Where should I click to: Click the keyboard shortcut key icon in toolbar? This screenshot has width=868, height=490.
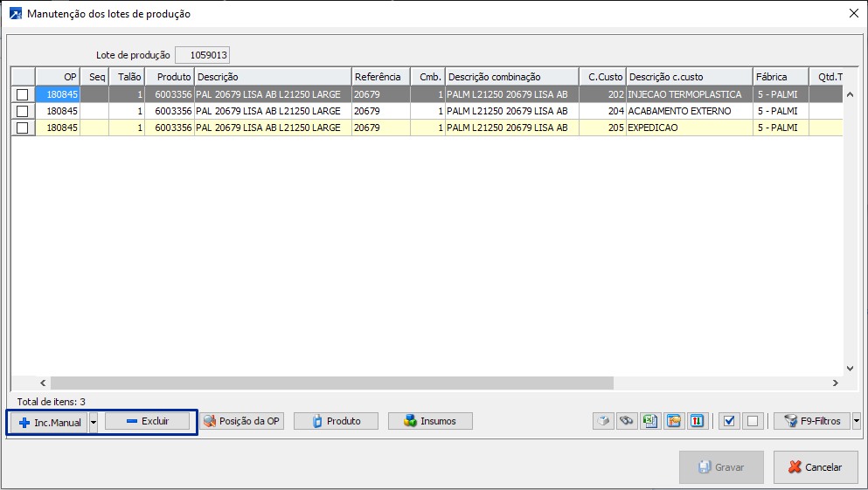603,421
